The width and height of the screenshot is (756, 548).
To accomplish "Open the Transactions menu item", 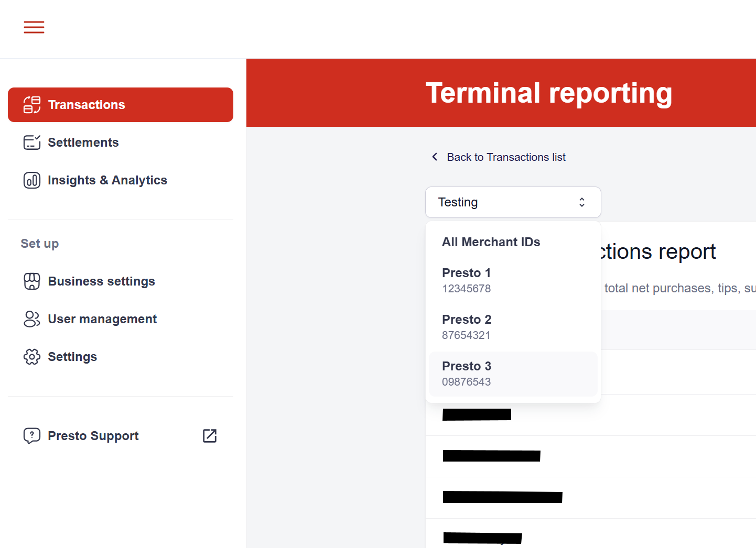I will coord(121,105).
